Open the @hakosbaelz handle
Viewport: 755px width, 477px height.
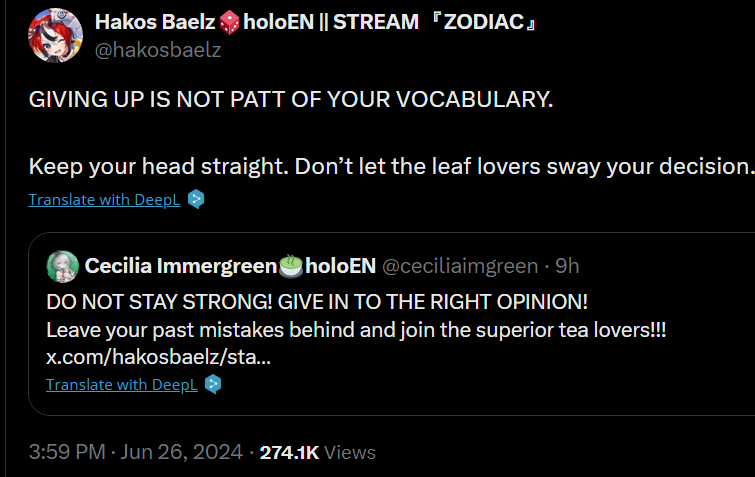(x=158, y=50)
